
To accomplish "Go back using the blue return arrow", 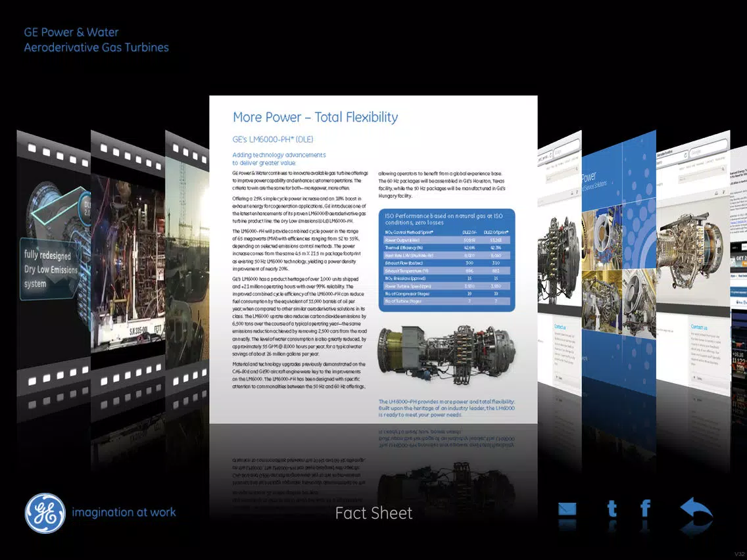I will [696, 508].
